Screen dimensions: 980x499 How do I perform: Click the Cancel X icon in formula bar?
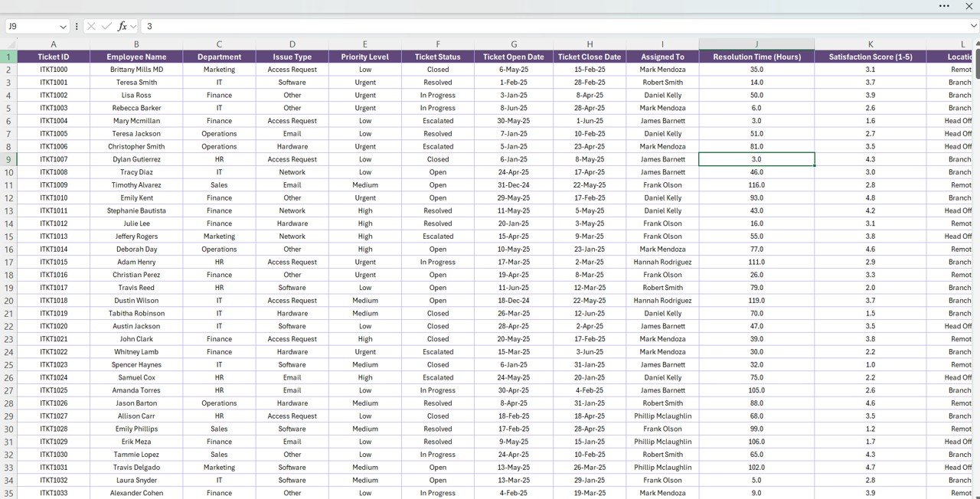92,26
